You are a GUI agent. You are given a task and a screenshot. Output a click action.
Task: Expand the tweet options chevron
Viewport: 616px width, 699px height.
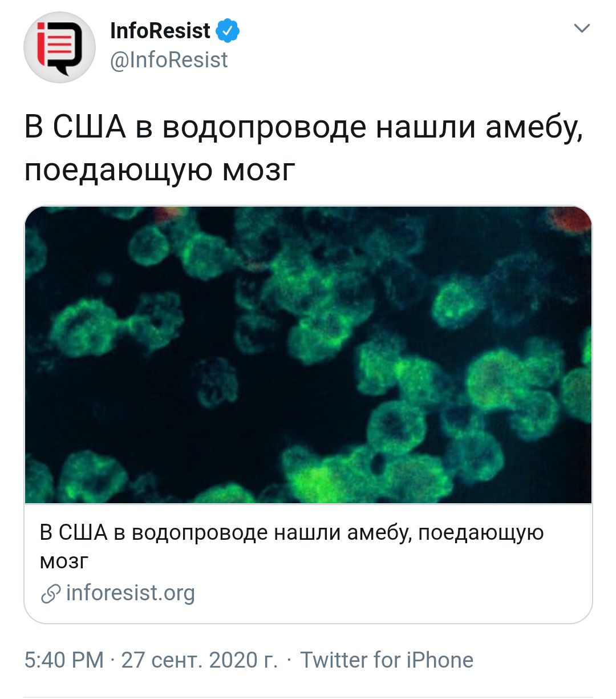pos(581,28)
